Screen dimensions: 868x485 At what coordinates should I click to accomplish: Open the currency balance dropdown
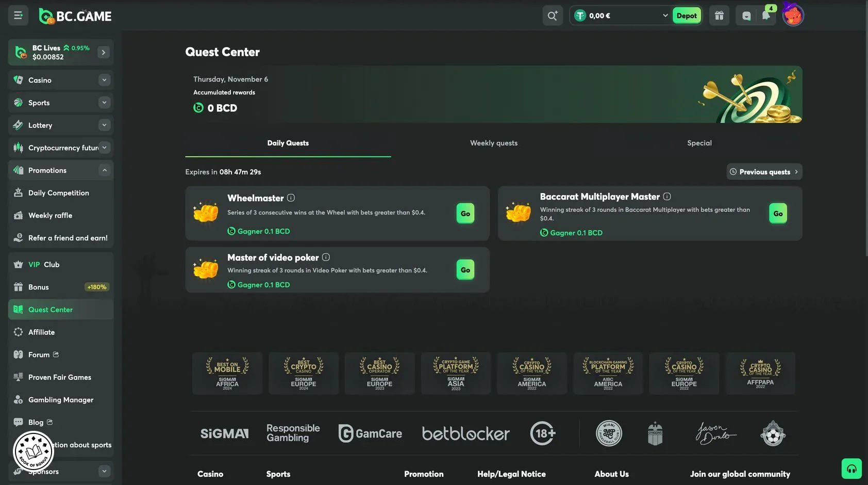coord(621,15)
